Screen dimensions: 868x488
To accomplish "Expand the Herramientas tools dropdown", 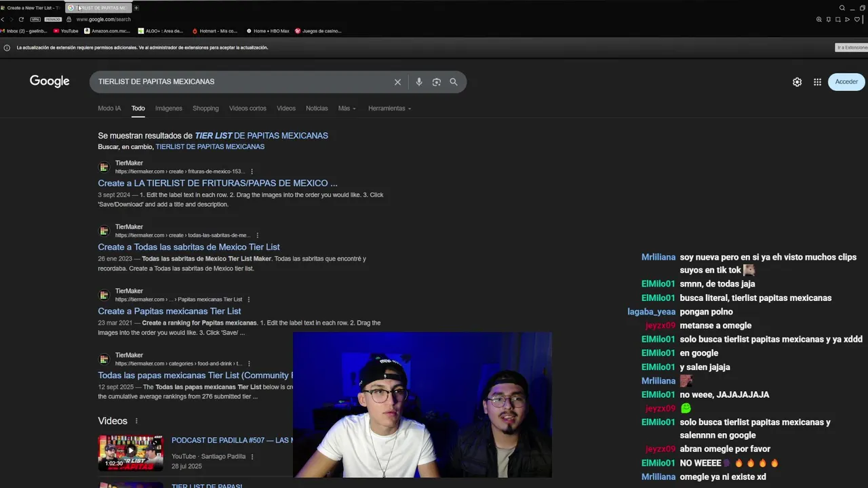I will [x=389, y=108].
